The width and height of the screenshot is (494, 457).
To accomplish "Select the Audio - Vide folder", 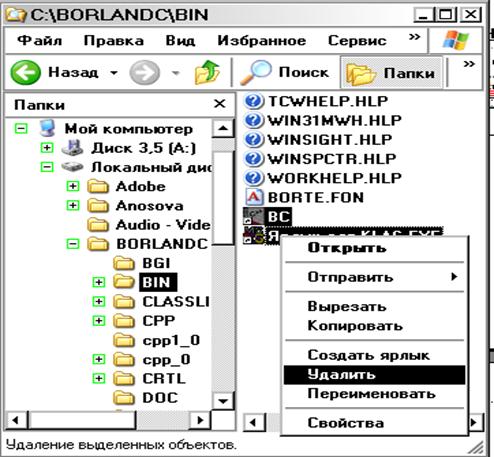I will [163, 225].
